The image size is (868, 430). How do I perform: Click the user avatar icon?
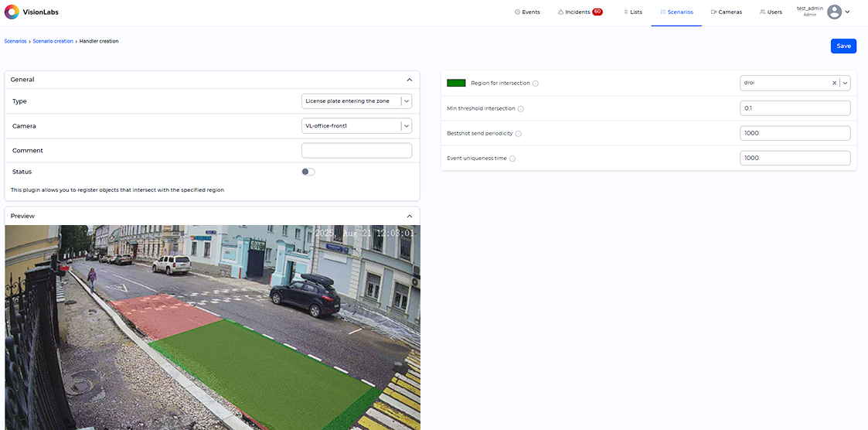[834, 12]
